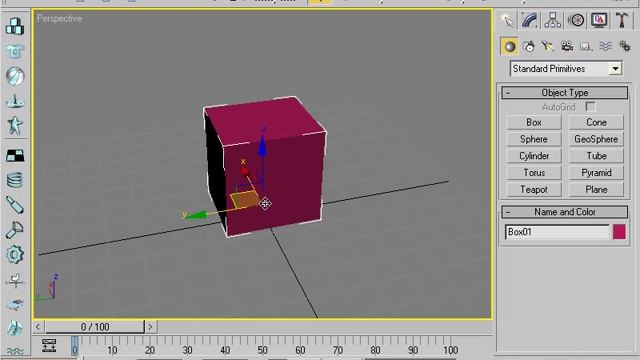
Task: Select the Shapes category icon
Action: [x=529, y=47]
